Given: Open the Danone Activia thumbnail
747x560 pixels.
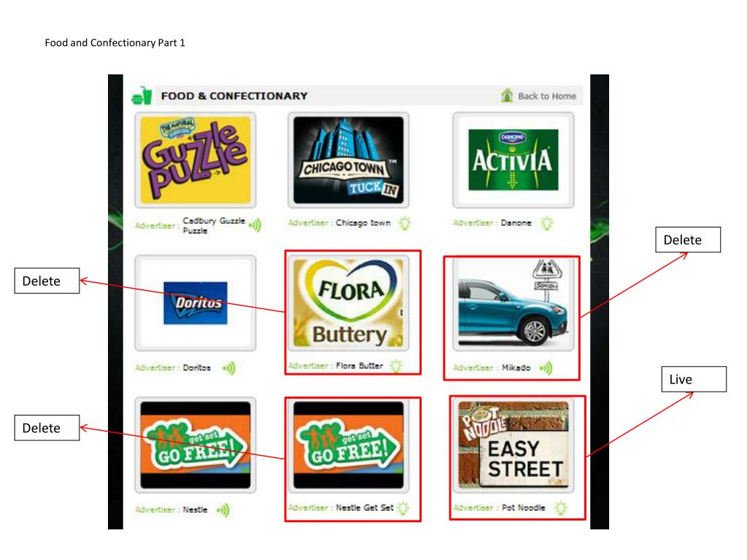Looking at the screenshot, I should [x=513, y=160].
